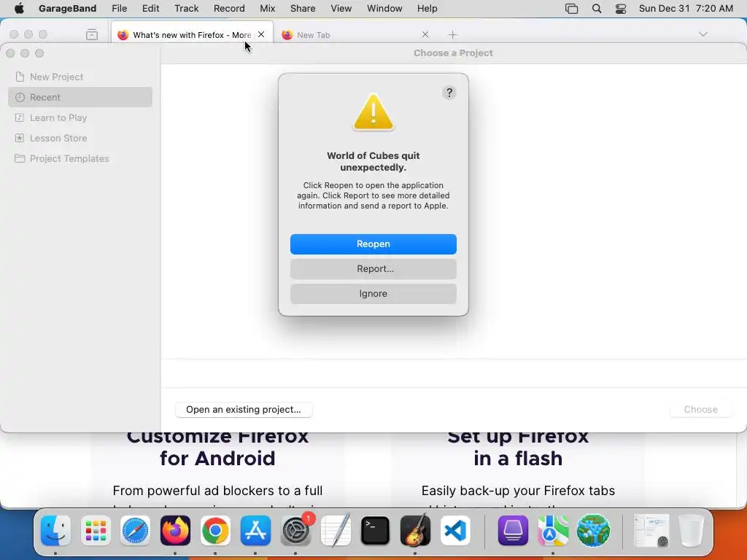Click the GarageBand guitar icon in Dock

click(415, 530)
